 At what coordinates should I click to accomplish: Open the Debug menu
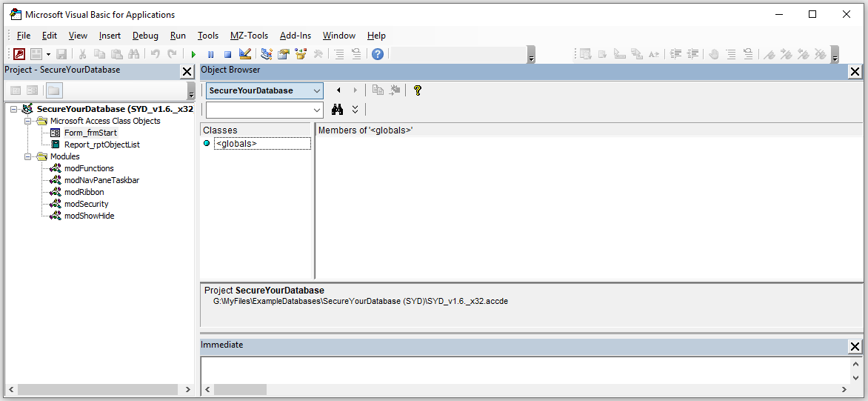146,36
